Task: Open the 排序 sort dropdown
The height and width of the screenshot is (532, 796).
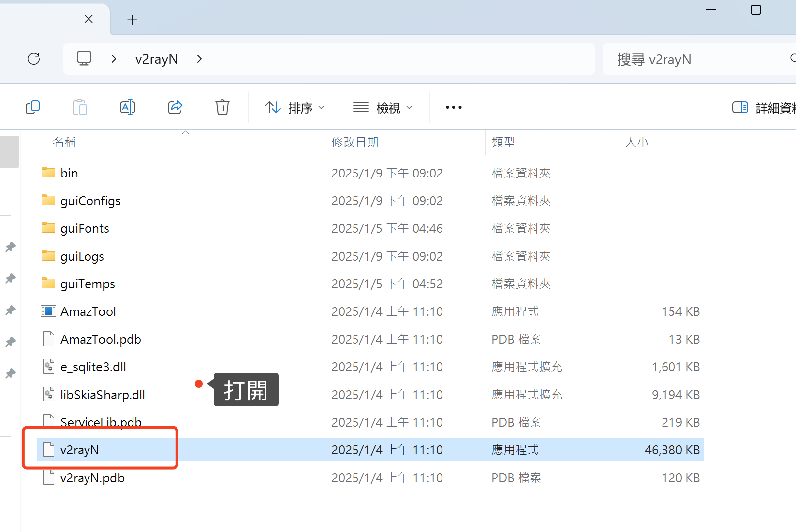Action: click(295, 108)
